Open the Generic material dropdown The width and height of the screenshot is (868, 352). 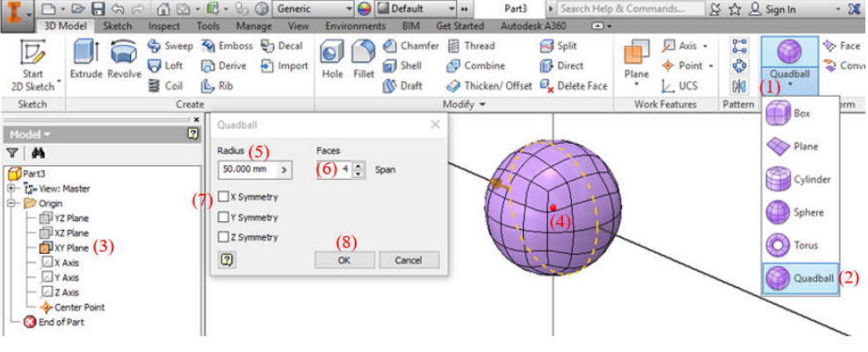coord(348,9)
